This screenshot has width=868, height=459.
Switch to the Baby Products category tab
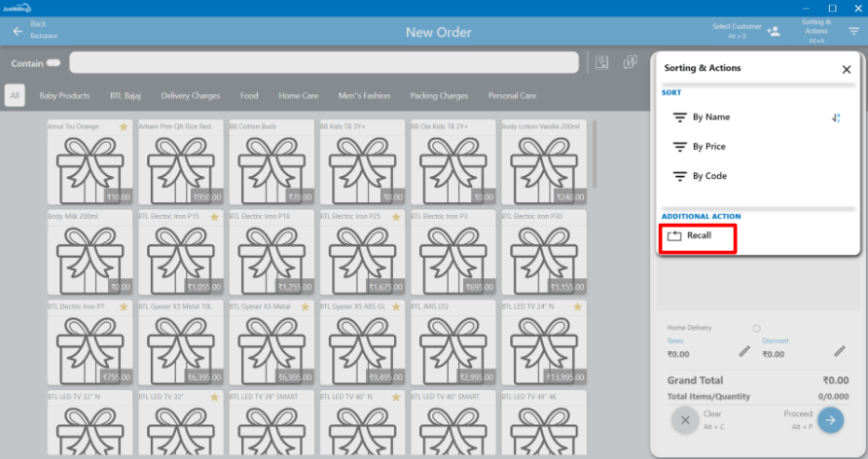pyautogui.click(x=64, y=96)
